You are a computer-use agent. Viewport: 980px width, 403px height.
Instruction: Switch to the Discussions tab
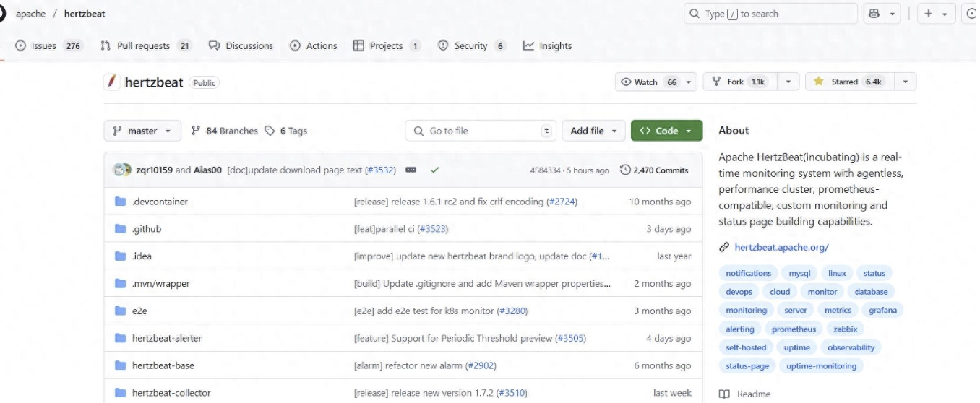coord(241,45)
